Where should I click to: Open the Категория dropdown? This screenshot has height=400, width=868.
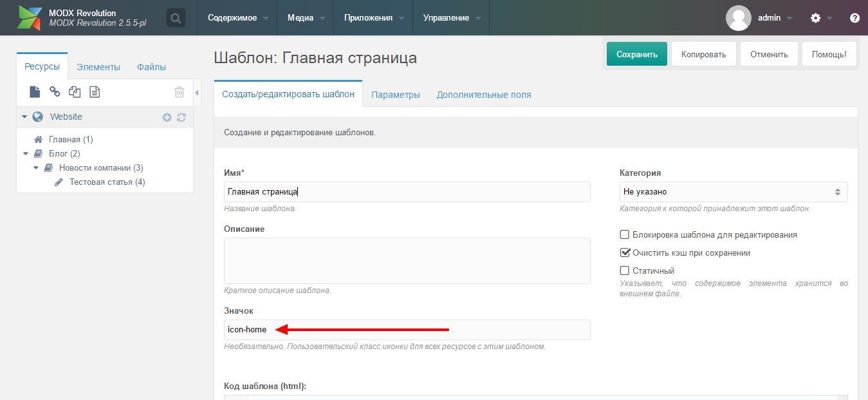[x=734, y=192]
